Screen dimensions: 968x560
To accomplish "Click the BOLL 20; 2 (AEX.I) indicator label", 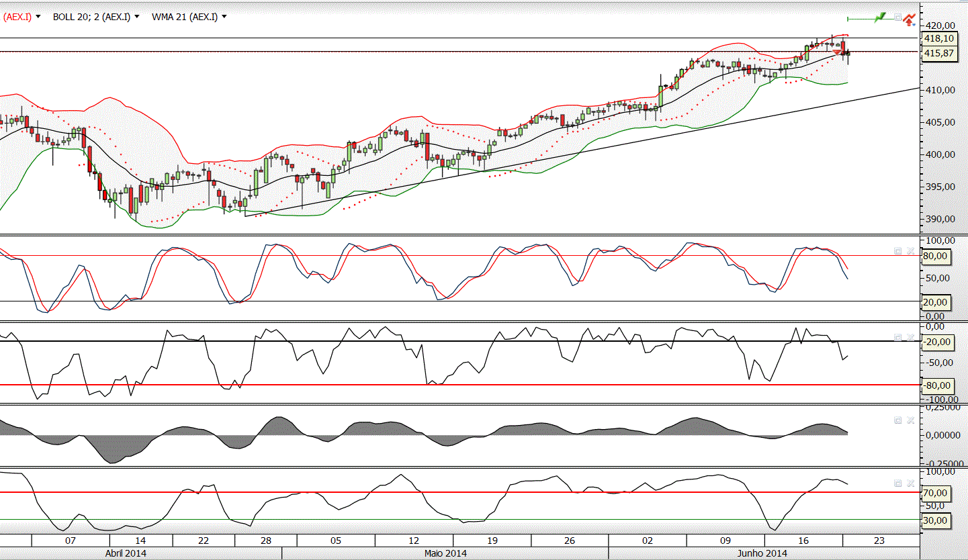I will (91, 17).
